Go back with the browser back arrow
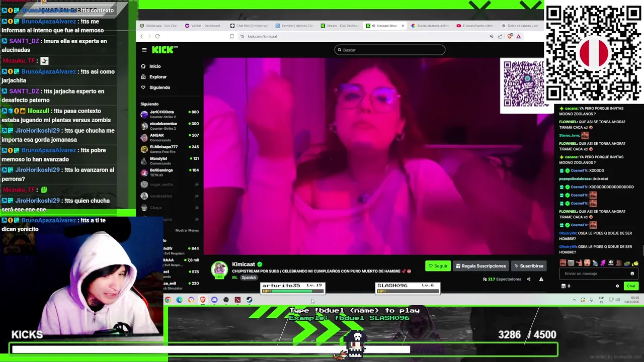 point(142,36)
